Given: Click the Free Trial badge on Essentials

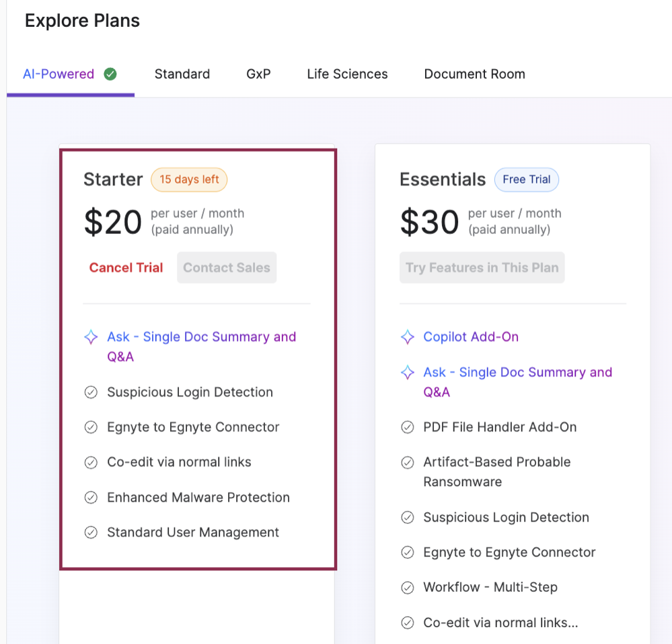Looking at the screenshot, I should 527,179.
